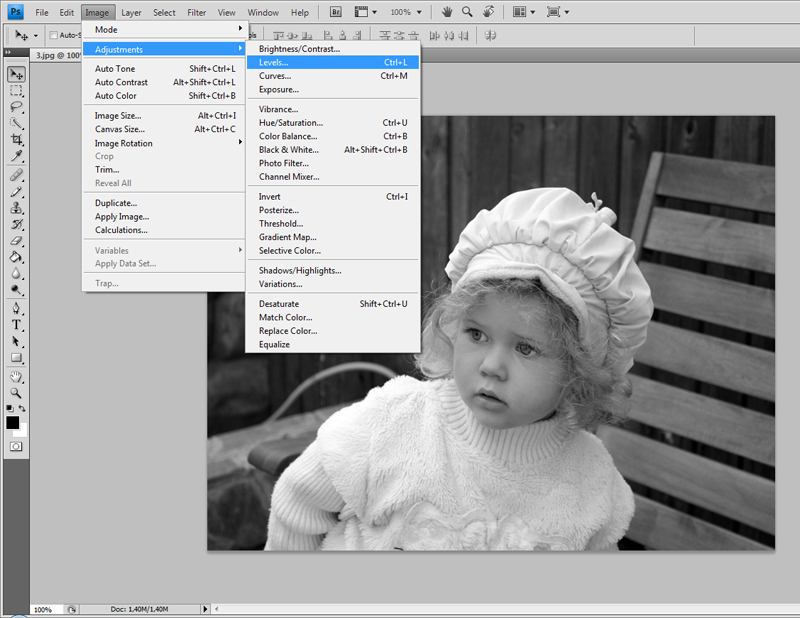The image size is (800, 618).
Task: Select the Clone Stamp tool
Action: click(17, 208)
